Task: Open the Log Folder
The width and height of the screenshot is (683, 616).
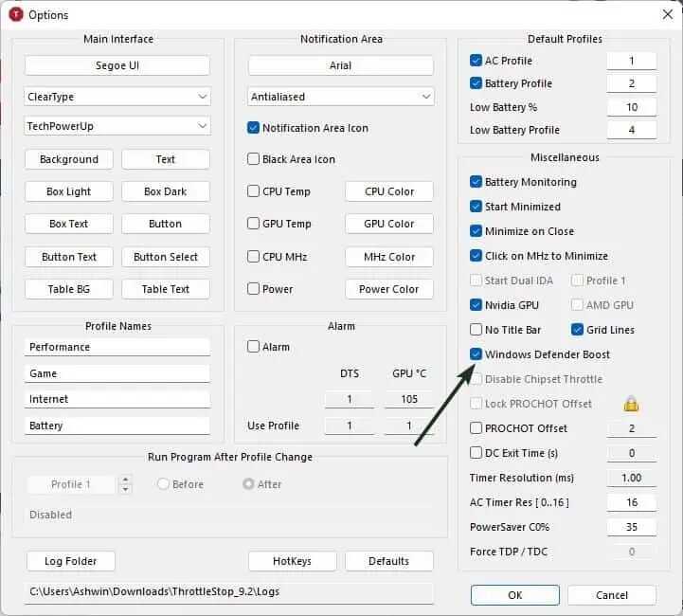Action: point(70,561)
